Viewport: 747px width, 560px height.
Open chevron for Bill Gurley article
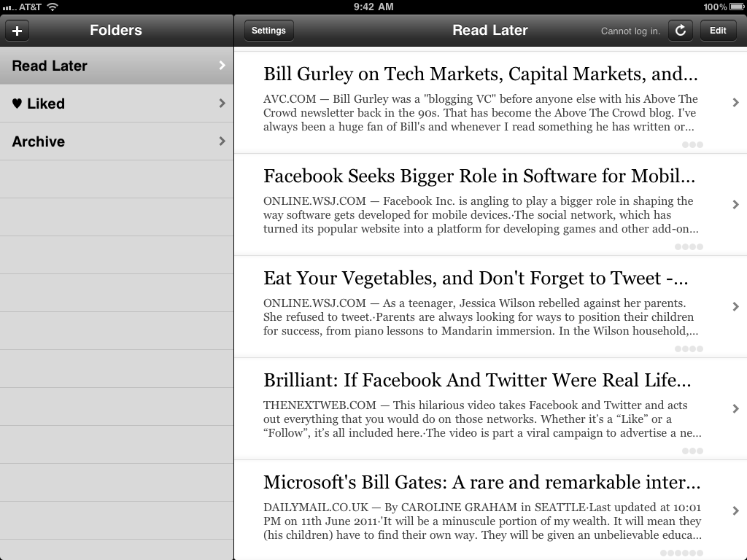pos(735,102)
